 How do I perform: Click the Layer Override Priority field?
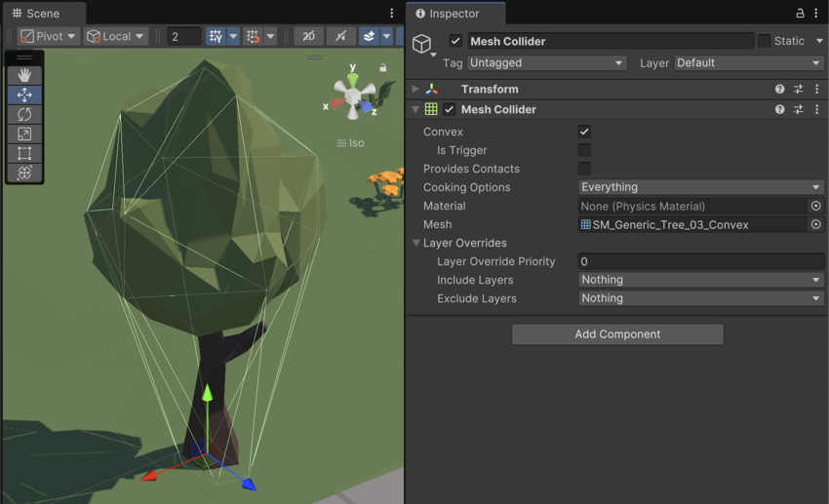700,261
